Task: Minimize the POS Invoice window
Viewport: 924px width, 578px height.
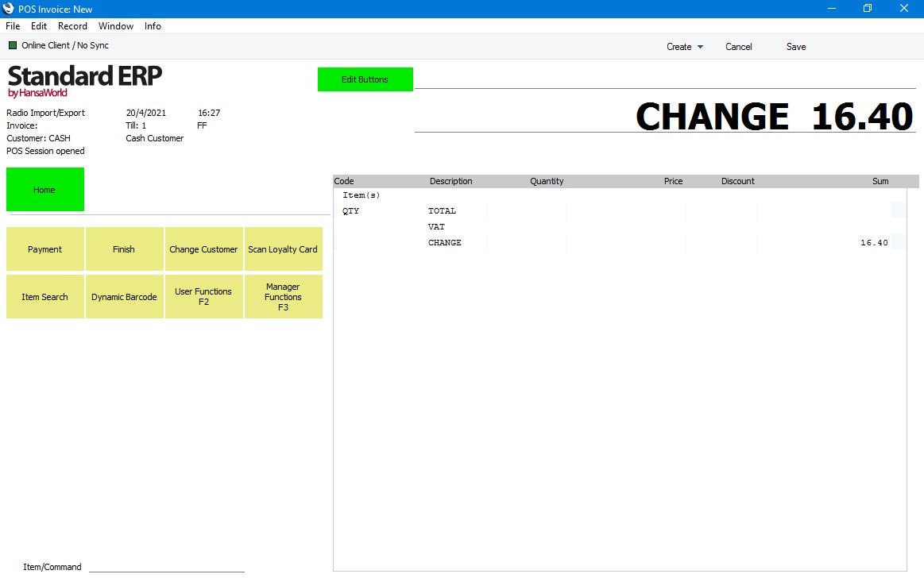Action: pos(832,9)
